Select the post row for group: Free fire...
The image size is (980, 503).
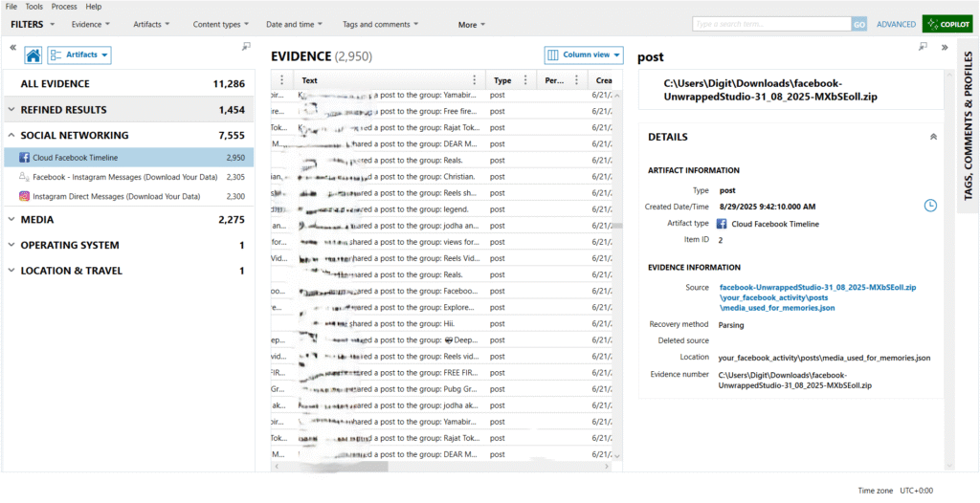441,111
